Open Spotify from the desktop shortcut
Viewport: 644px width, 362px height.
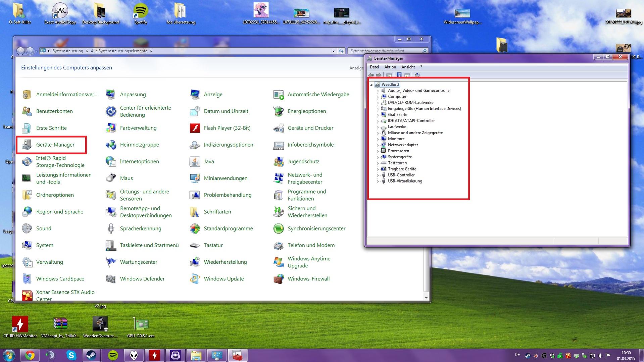tap(141, 13)
